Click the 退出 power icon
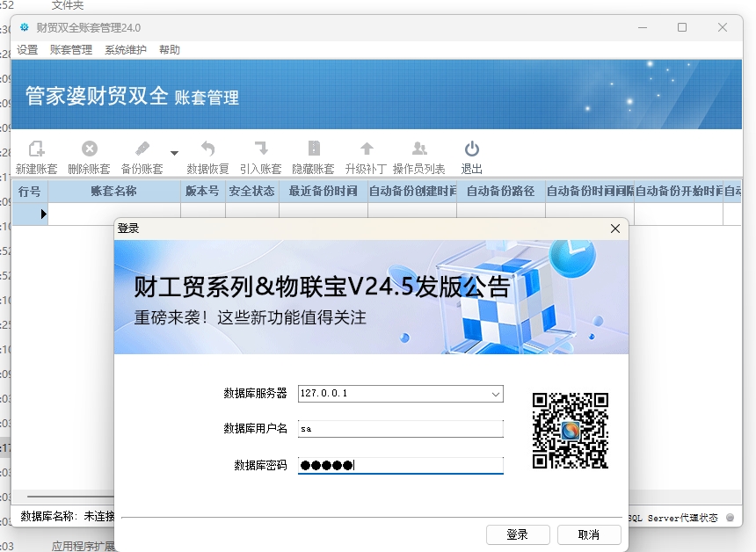The width and height of the screenshot is (756, 552). pyautogui.click(x=471, y=149)
